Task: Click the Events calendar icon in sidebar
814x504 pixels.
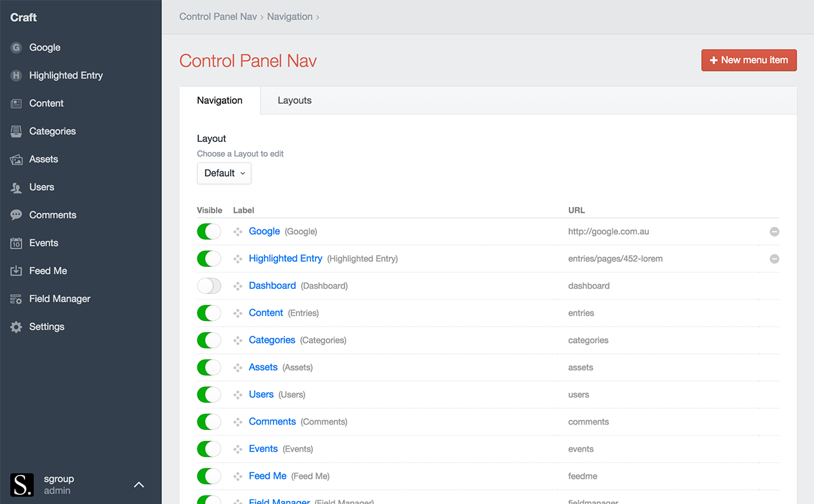Action: pyautogui.click(x=16, y=243)
